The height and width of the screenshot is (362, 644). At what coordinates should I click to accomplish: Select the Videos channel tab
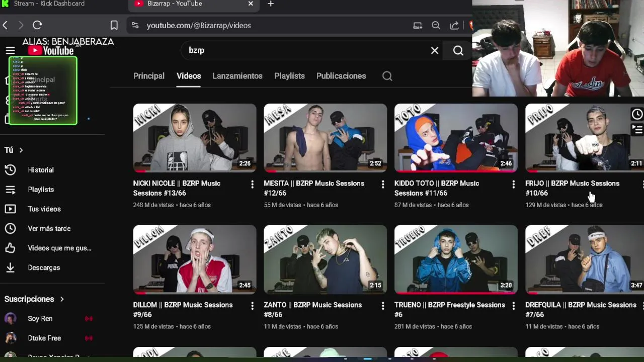pyautogui.click(x=189, y=76)
